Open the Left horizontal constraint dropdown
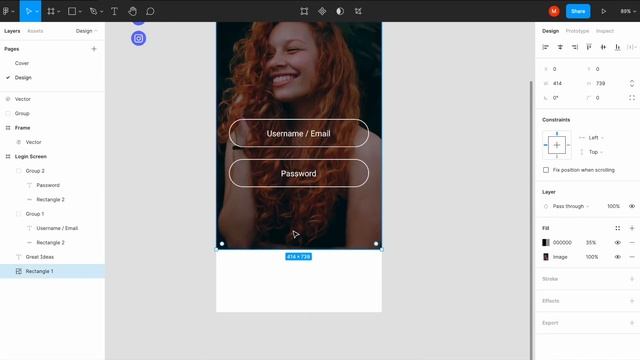The height and width of the screenshot is (360, 640). (x=596, y=138)
